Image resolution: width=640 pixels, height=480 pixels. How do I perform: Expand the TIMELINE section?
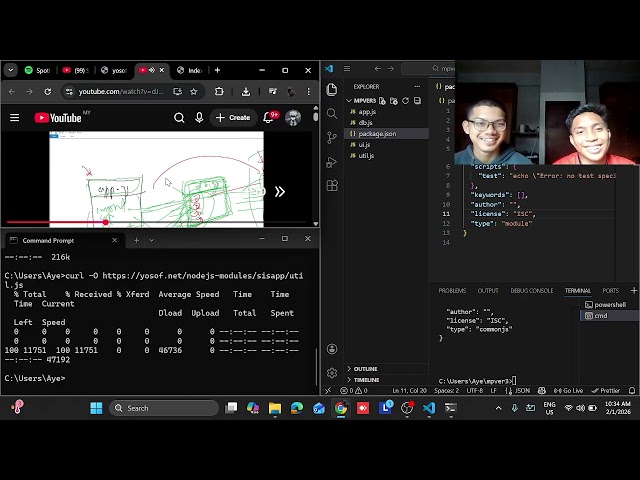[x=365, y=380]
